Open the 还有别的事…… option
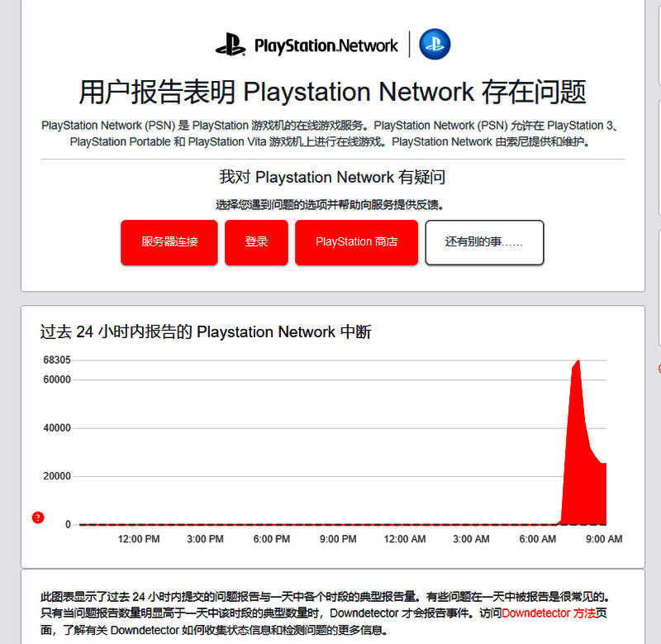The image size is (661, 644). (x=484, y=242)
